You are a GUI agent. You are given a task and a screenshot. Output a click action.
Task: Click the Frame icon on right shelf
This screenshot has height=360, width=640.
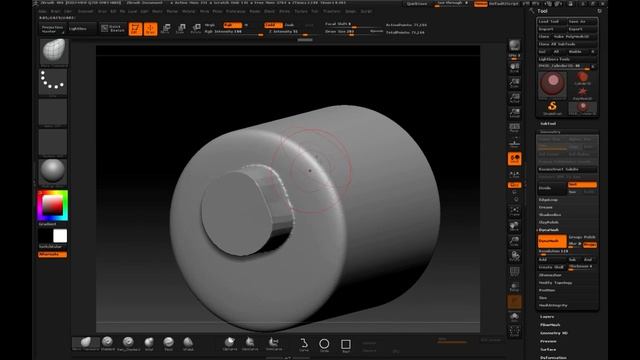[515, 211]
